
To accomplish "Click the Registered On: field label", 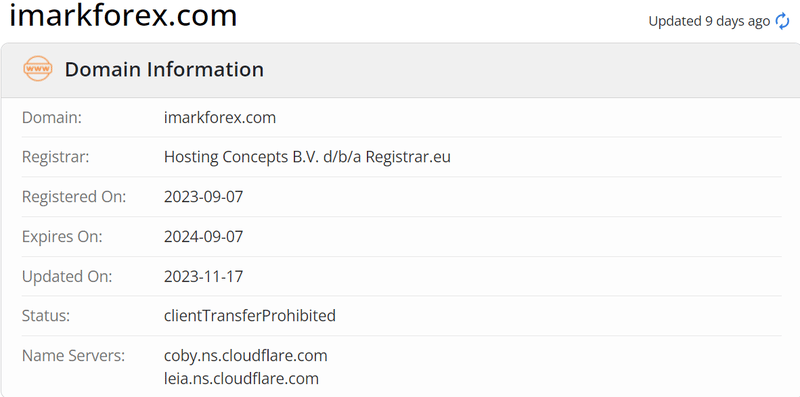I will 74,197.
